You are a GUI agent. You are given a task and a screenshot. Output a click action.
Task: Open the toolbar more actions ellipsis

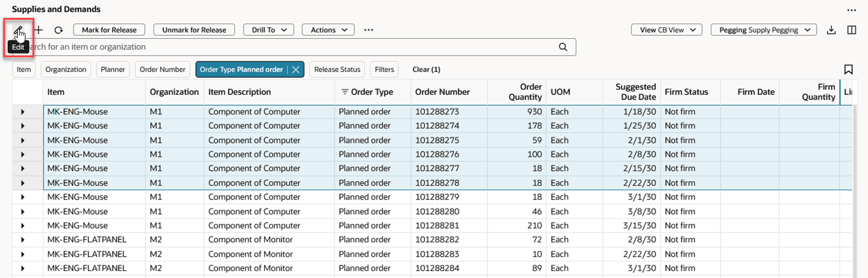point(368,30)
